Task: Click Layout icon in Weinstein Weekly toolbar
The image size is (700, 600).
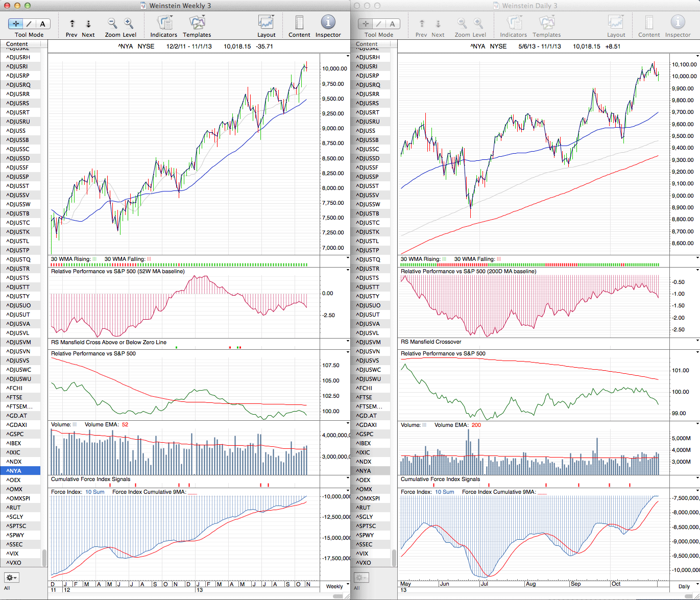Action: (266, 23)
